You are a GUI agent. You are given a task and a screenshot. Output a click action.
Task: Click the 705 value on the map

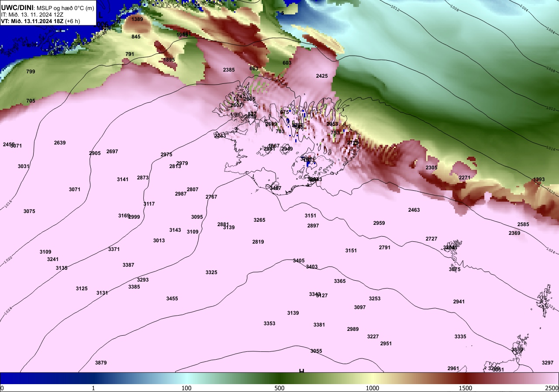[31, 101]
